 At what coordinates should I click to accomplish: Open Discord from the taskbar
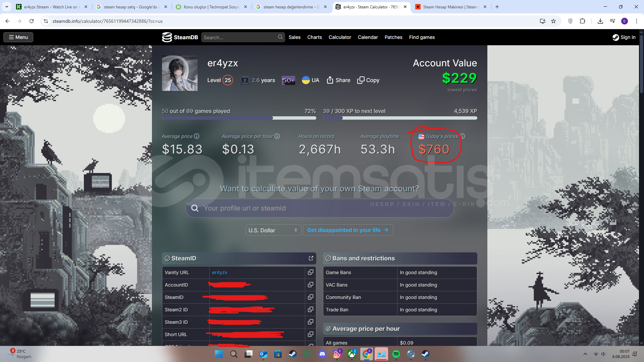pos(322,354)
